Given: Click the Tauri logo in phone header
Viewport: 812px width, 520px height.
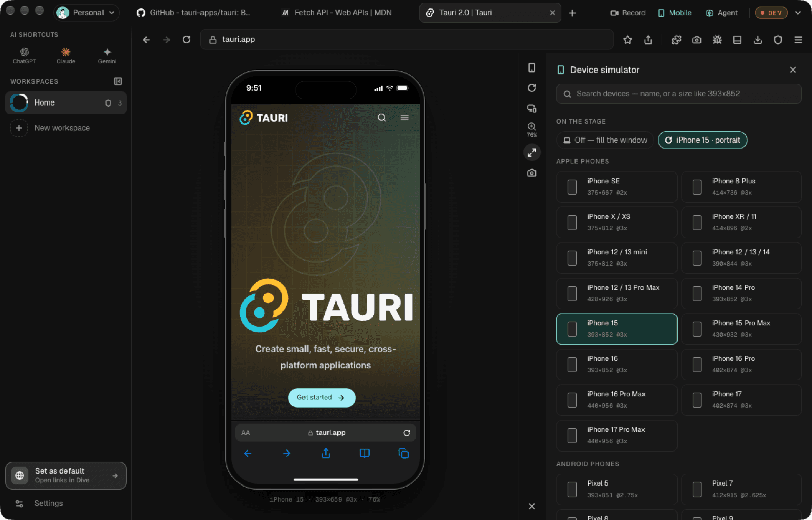Looking at the screenshot, I should [x=263, y=118].
